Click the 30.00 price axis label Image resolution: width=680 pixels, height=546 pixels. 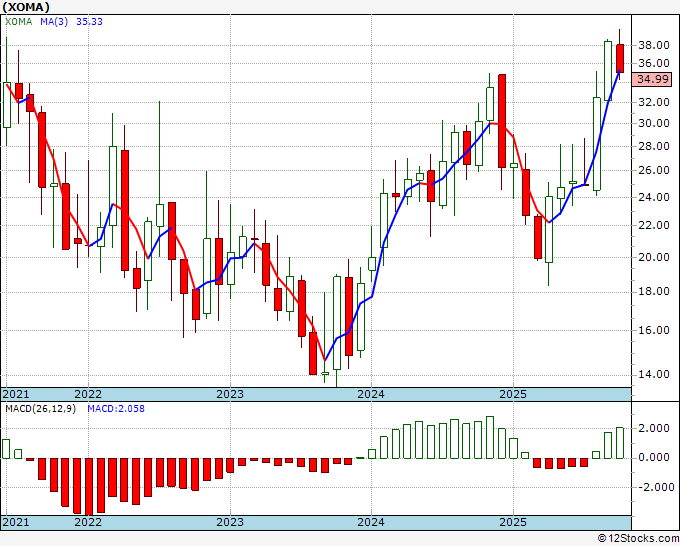[654, 123]
